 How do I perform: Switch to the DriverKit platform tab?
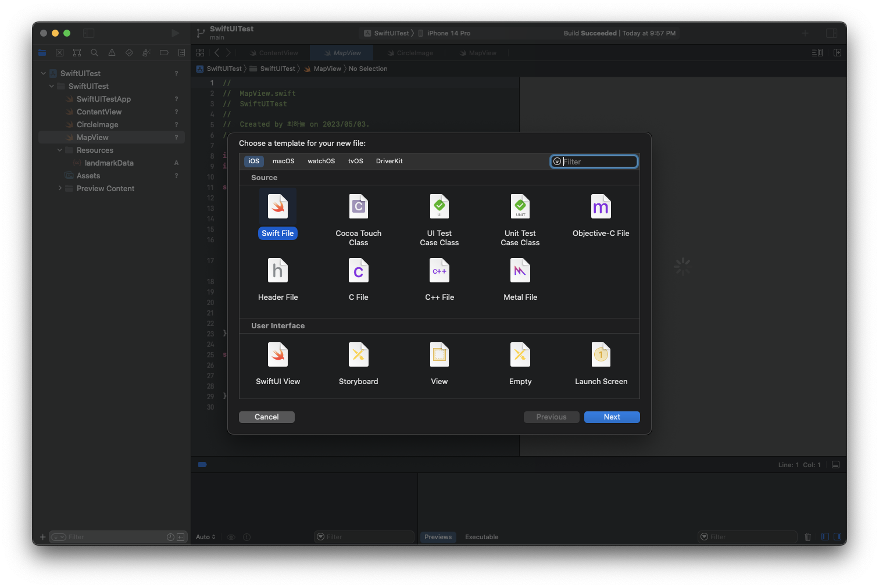390,161
